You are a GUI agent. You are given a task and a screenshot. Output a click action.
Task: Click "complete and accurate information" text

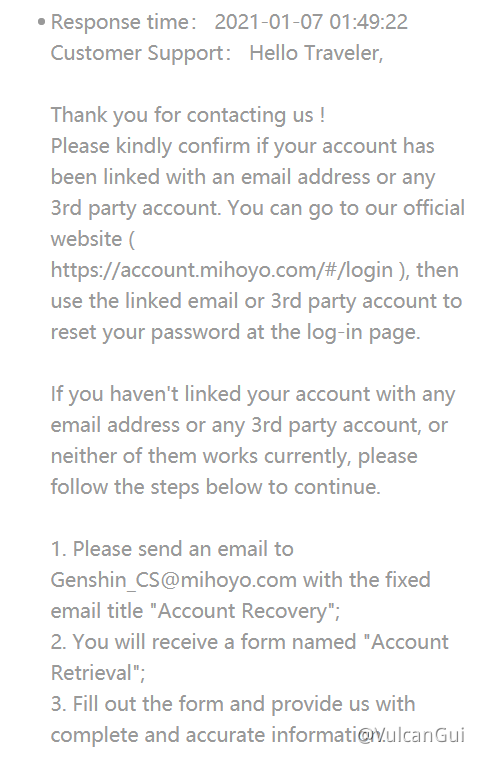tap(216, 735)
